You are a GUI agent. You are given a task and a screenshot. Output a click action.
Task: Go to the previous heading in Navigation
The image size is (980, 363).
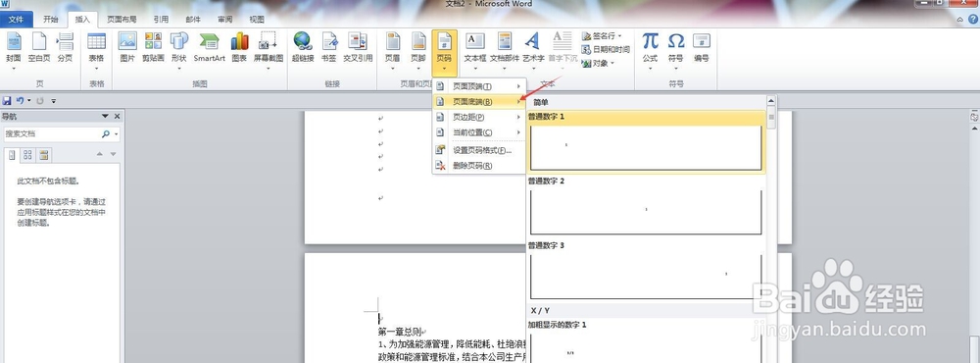99,154
